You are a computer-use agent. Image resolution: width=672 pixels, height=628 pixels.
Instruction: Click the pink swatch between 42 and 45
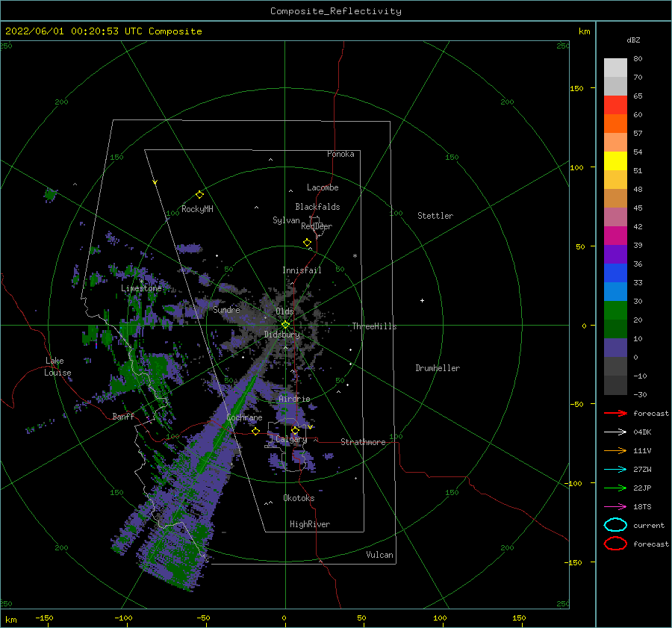[615, 217]
